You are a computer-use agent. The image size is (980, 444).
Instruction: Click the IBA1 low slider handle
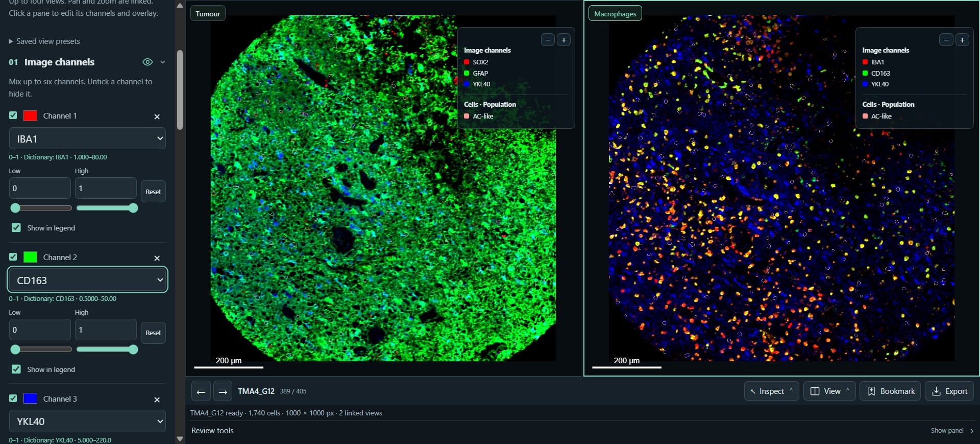coord(15,208)
